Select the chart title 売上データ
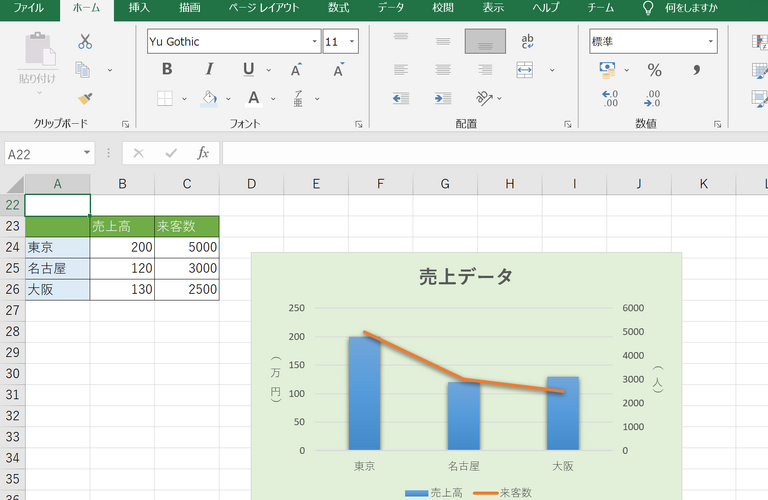Image resolution: width=768 pixels, height=500 pixels. click(466, 277)
